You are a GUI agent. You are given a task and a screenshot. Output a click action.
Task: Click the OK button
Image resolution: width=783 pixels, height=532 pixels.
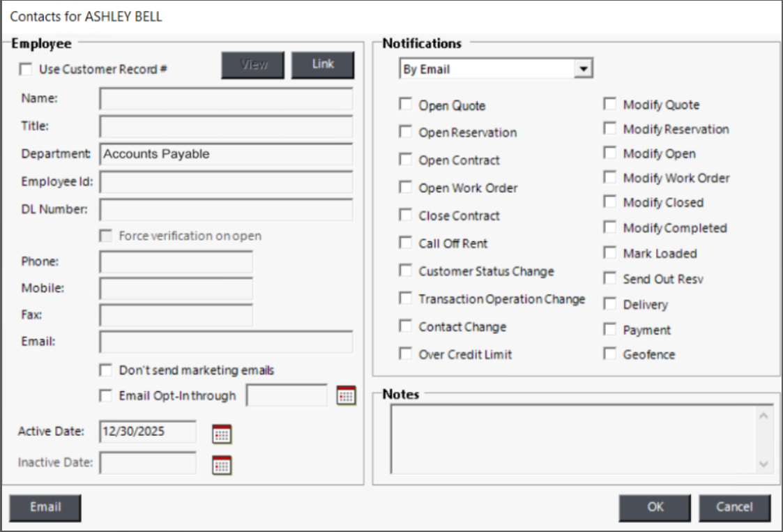[x=655, y=508]
